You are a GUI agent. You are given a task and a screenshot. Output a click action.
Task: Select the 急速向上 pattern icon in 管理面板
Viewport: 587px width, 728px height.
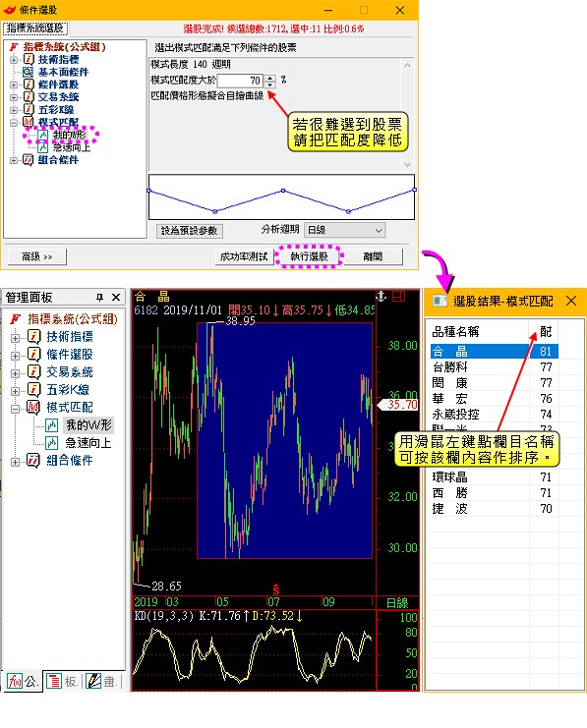coord(51,443)
